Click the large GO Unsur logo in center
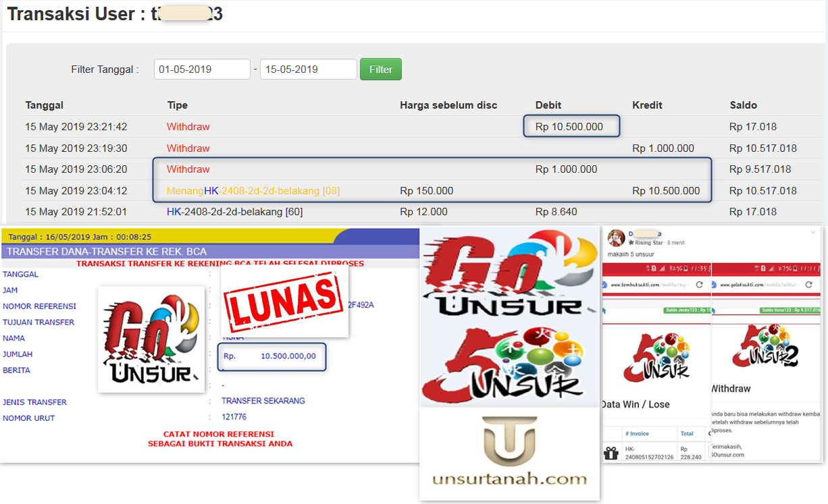Viewport: 828px width, 504px height. 510,272
